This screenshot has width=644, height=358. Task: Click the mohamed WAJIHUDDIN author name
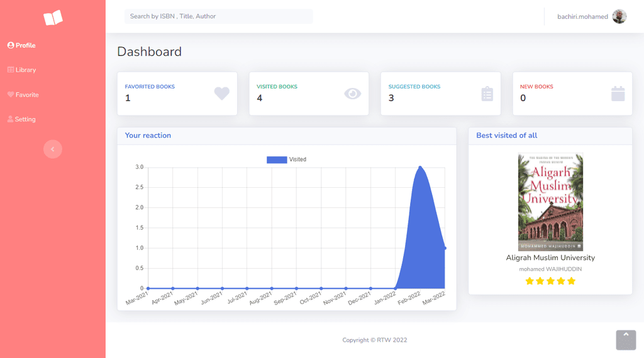[550, 269]
